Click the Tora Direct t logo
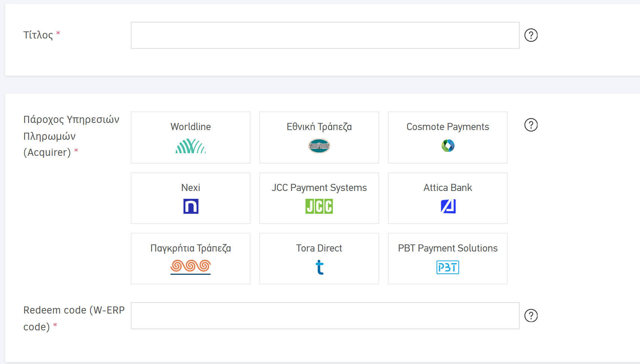The image size is (640, 364). point(320,267)
